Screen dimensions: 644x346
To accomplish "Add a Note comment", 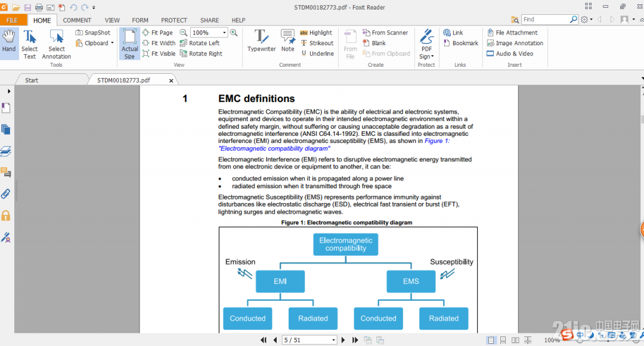I will 287,40.
